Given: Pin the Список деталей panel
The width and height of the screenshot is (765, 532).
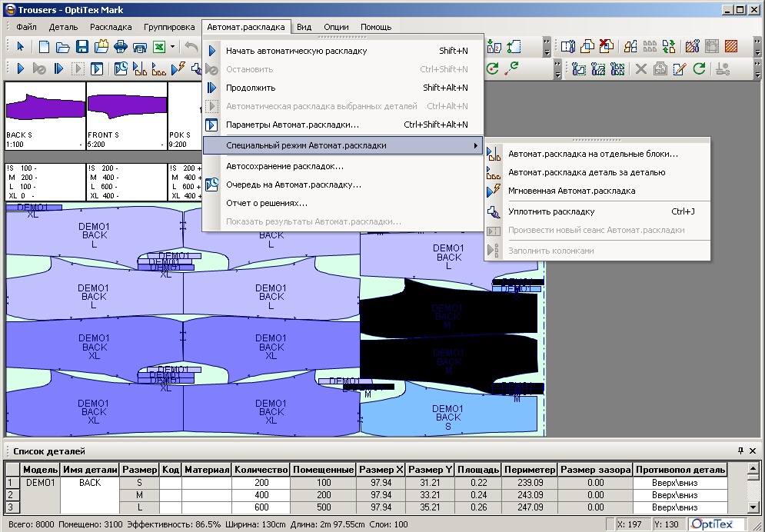Looking at the screenshot, I should [740, 451].
